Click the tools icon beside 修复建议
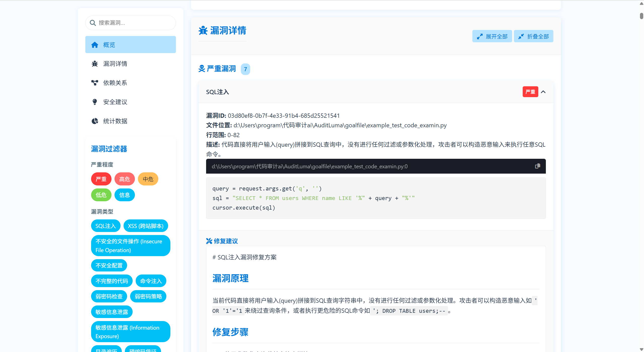Screen dimensions: 644x352 [209, 241]
